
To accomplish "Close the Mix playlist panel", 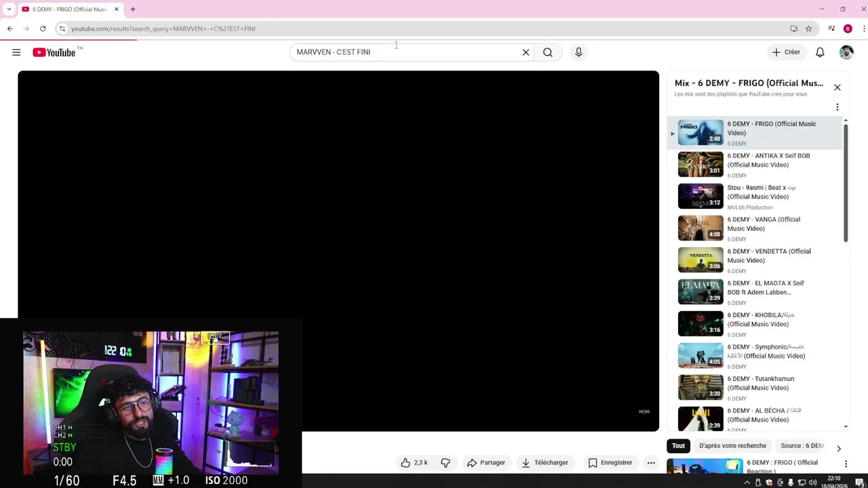I will pyautogui.click(x=837, y=87).
